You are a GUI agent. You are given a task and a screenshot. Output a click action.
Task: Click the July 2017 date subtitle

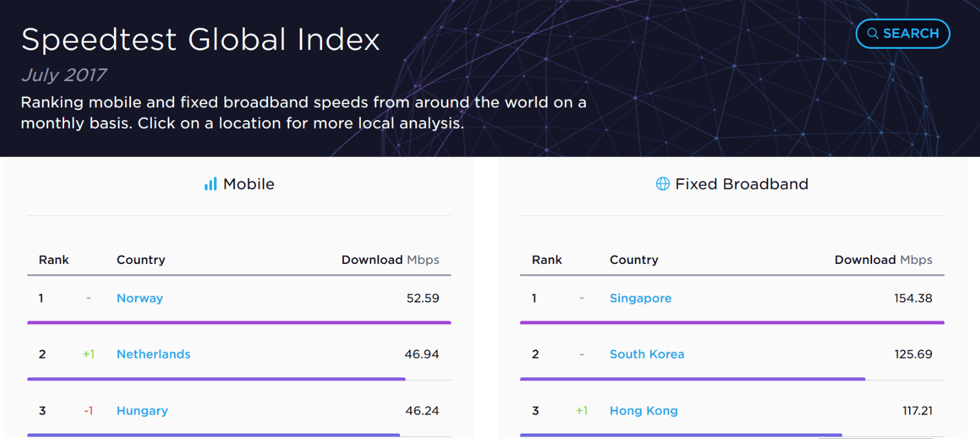tap(64, 75)
